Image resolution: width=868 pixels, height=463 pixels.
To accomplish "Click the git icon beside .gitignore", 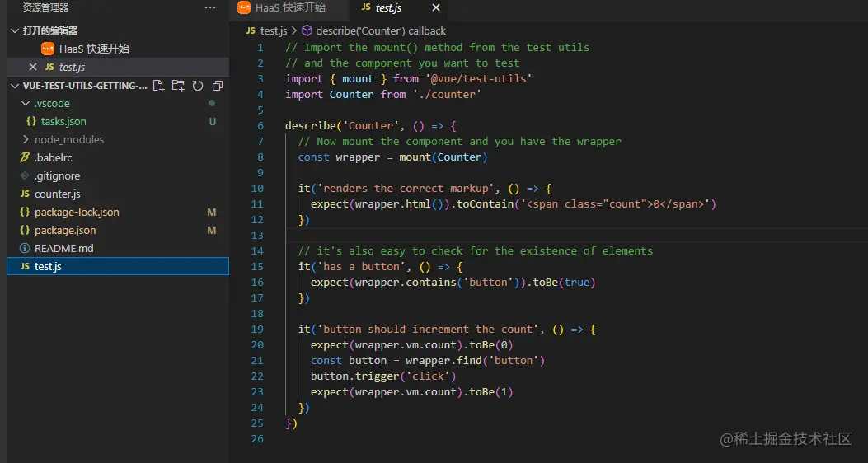I will click(x=25, y=176).
